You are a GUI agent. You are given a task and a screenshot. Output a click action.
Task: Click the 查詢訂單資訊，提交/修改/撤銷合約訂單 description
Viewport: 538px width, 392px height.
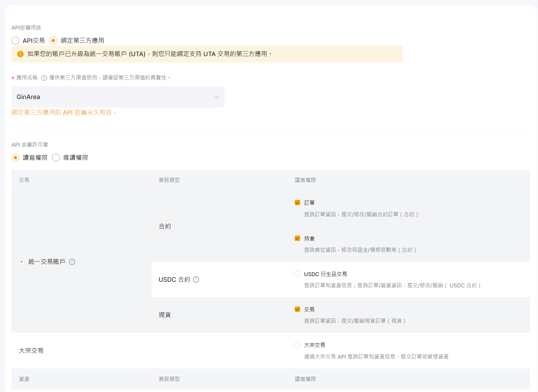[x=361, y=214]
